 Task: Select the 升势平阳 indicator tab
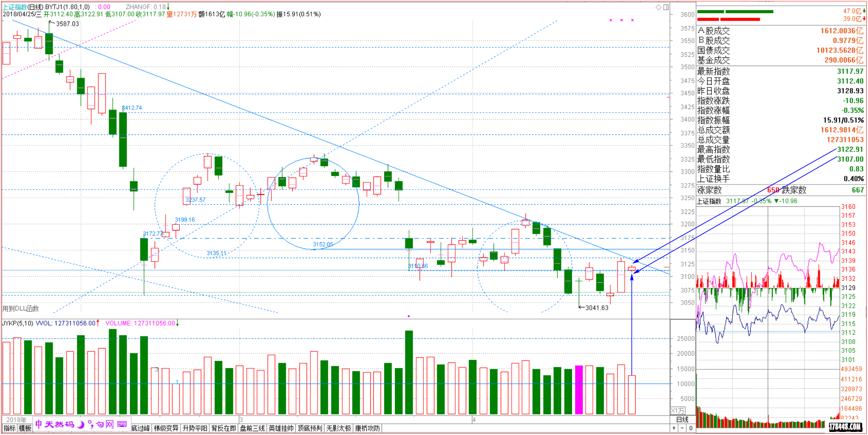tap(195, 428)
